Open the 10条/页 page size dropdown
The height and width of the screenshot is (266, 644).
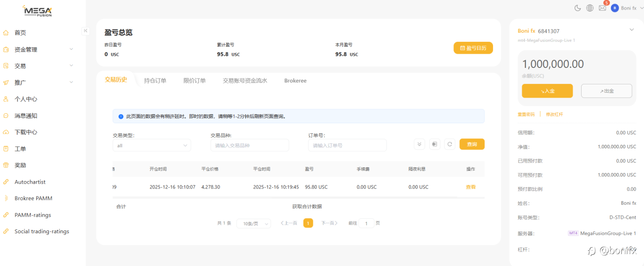click(254, 223)
